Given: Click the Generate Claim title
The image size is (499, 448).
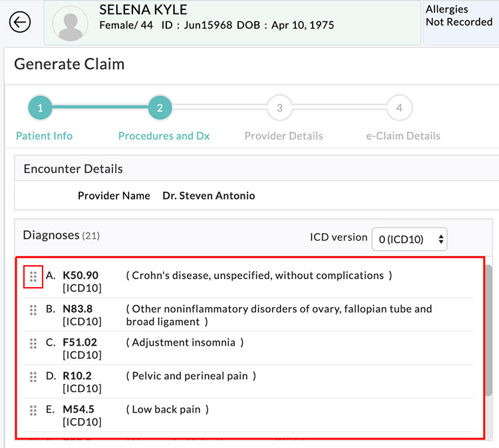Looking at the screenshot, I should pyautogui.click(x=69, y=64).
